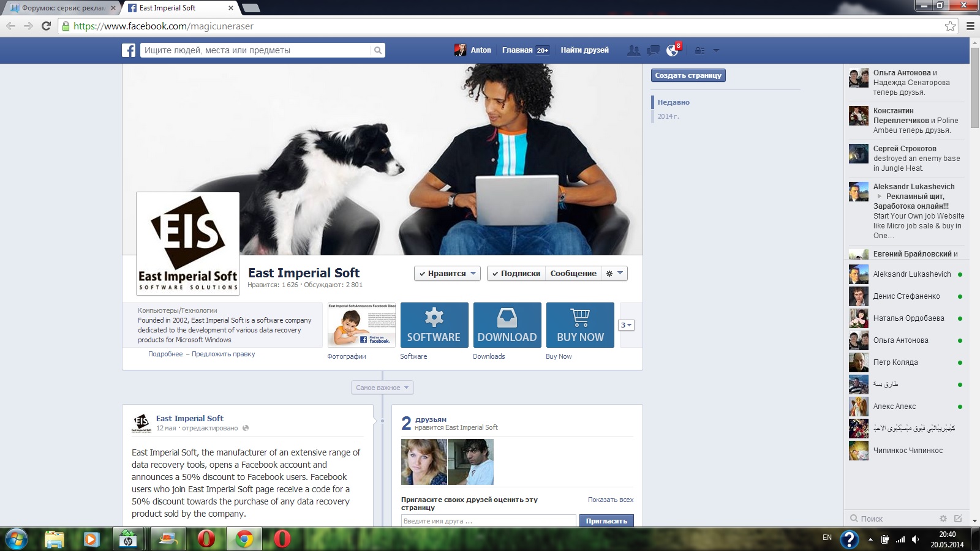This screenshot has height=551, width=980.
Task: Select Недавно in timeline navigation
Action: click(x=673, y=102)
